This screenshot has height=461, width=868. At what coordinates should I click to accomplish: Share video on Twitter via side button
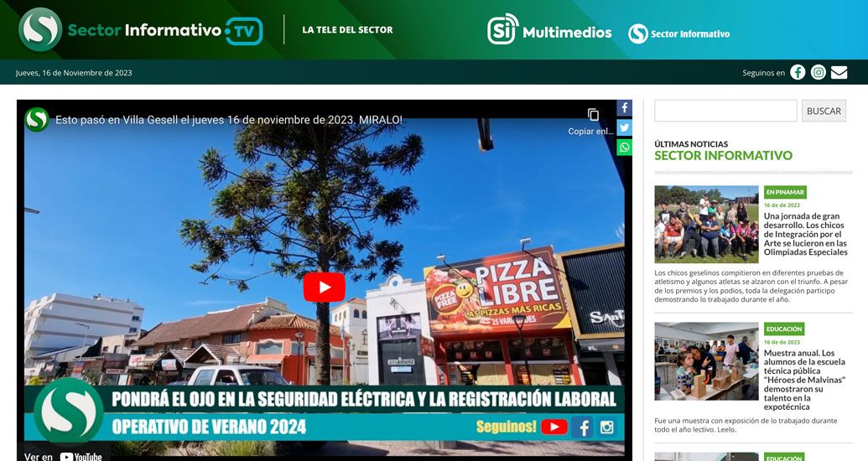[x=625, y=127]
